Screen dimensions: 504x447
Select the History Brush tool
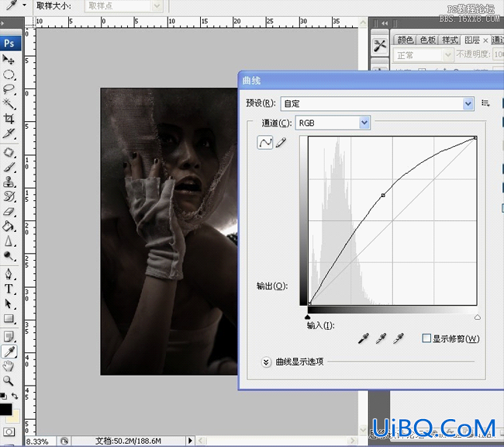click(9, 196)
